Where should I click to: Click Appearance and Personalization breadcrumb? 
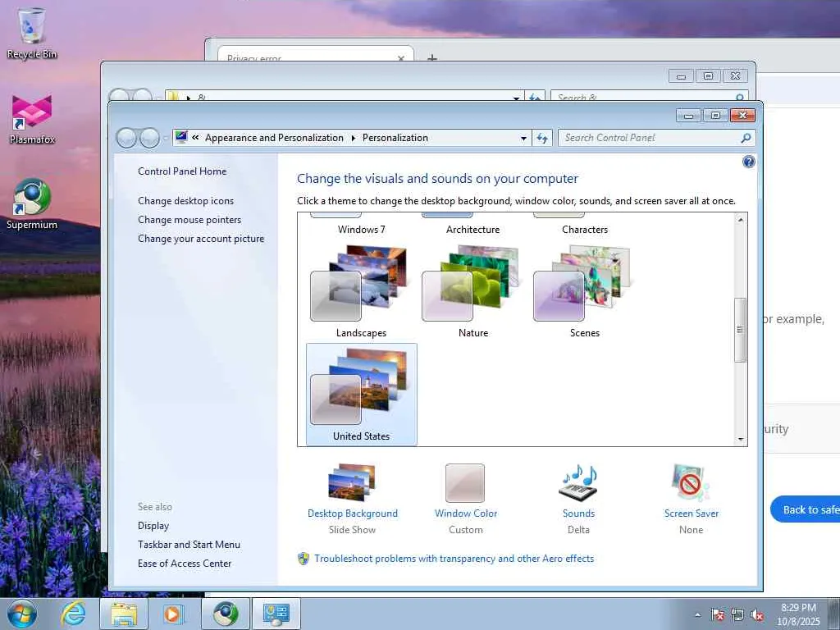point(274,138)
